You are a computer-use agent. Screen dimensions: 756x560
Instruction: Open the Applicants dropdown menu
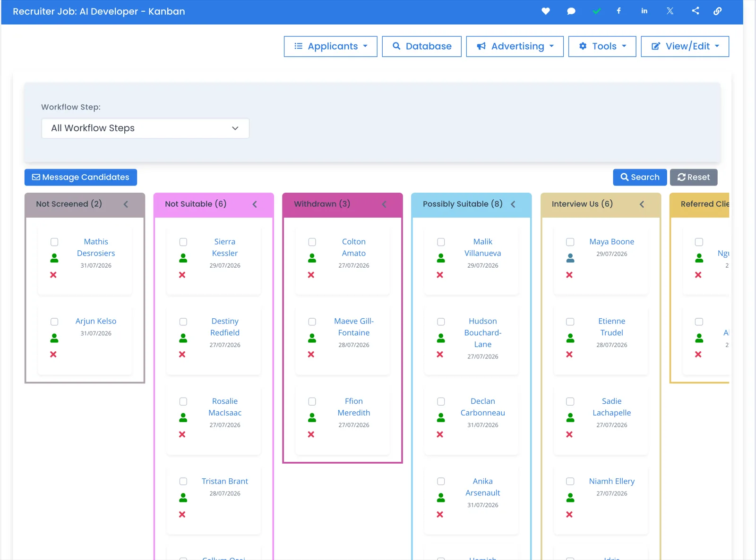(331, 46)
